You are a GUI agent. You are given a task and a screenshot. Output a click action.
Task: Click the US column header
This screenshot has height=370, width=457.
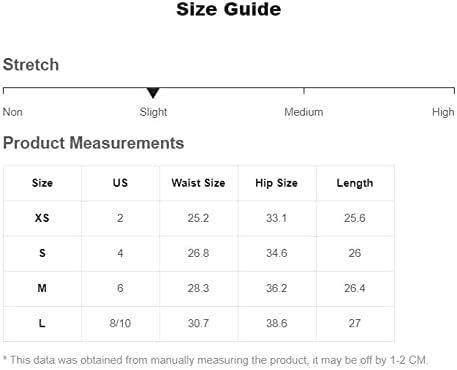[x=120, y=183]
